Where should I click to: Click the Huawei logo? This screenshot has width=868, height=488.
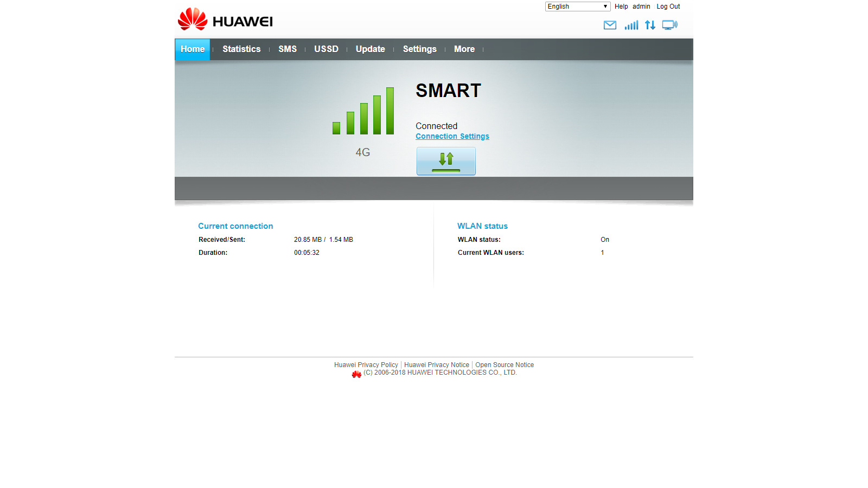coord(225,20)
